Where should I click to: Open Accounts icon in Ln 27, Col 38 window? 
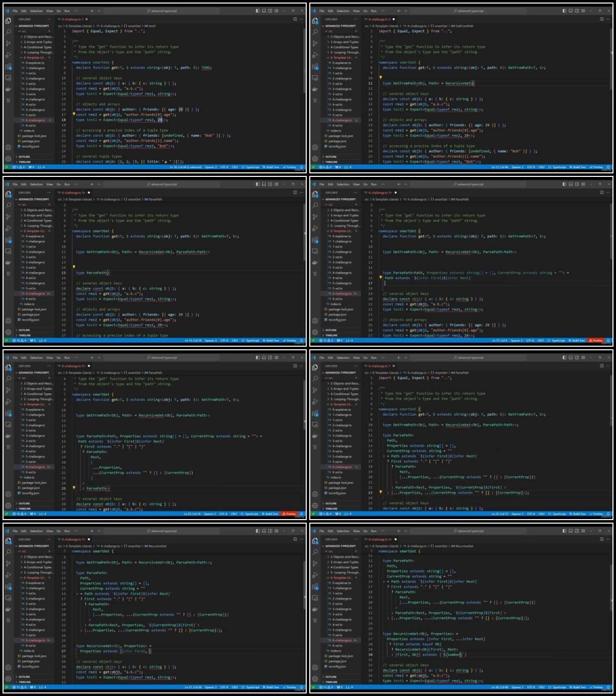[8, 667]
